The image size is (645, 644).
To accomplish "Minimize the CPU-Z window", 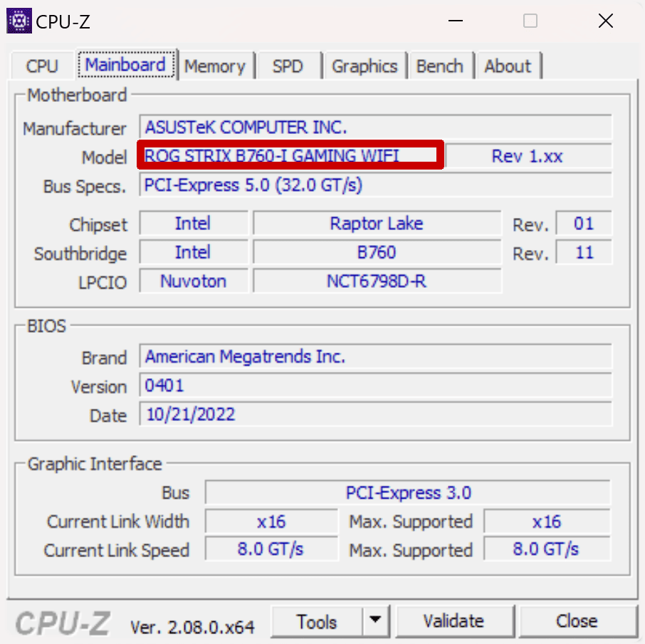I will pos(456,21).
